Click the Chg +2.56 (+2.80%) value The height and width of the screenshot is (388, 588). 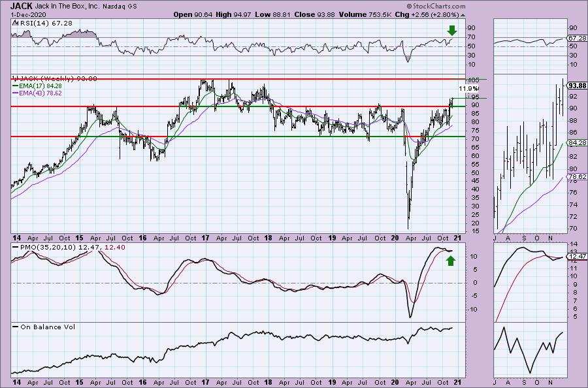tap(427, 14)
